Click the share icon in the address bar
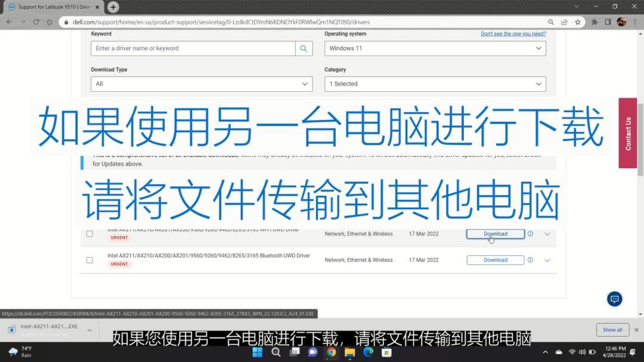The width and height of the screenshot is (644, 362). [x=563, y=21]
